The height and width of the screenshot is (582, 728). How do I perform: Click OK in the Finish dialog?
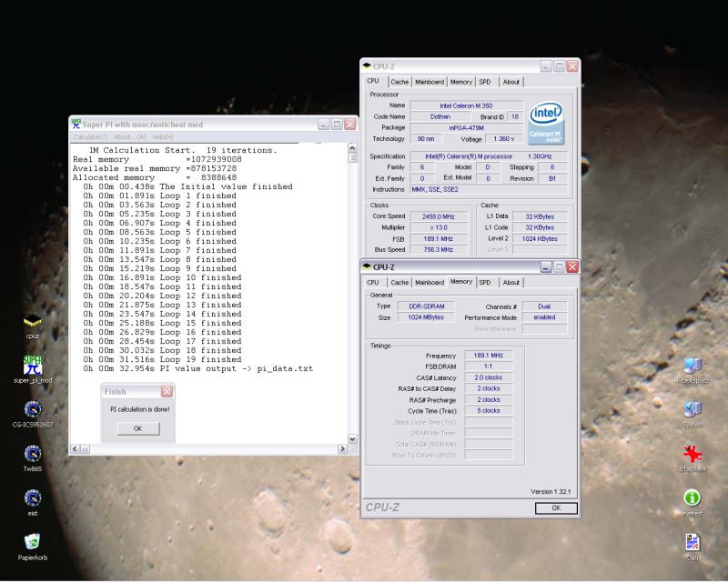(138, 428)
